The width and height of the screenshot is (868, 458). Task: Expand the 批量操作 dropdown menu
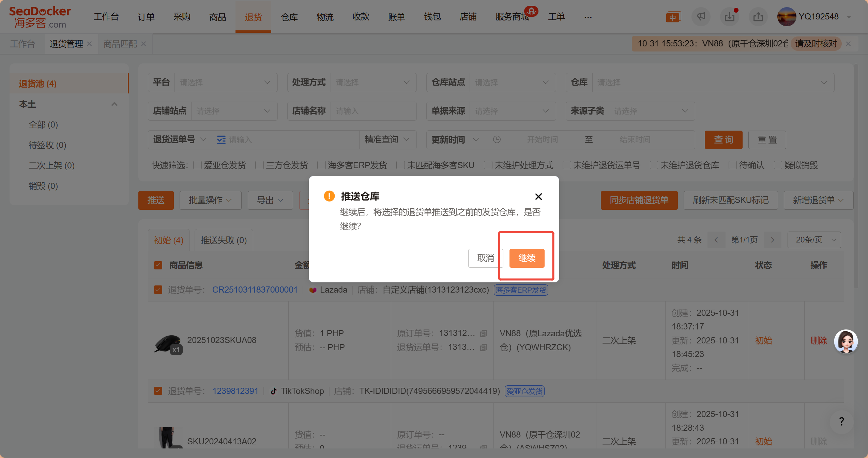point(210,200)
